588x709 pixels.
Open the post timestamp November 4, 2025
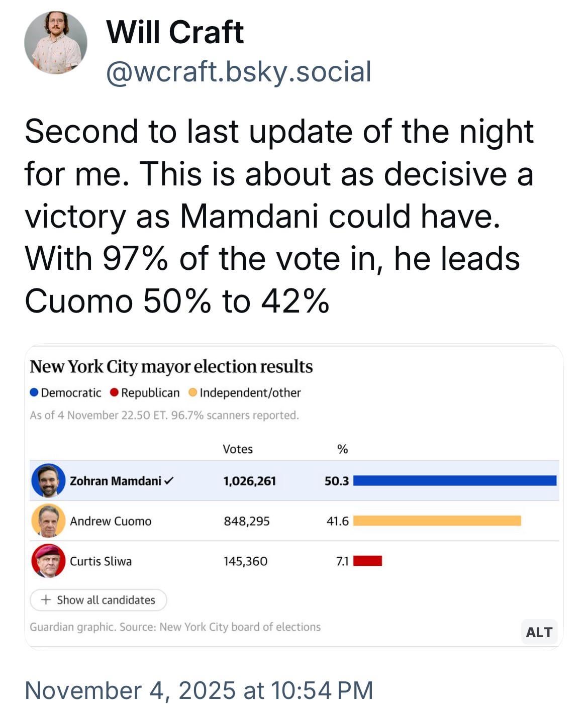pos(199,690)
